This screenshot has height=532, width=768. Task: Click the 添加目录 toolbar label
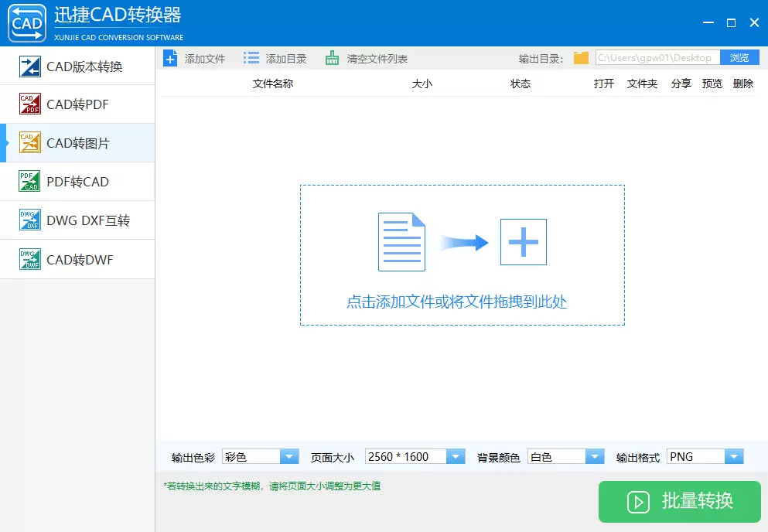click(286, 59)
